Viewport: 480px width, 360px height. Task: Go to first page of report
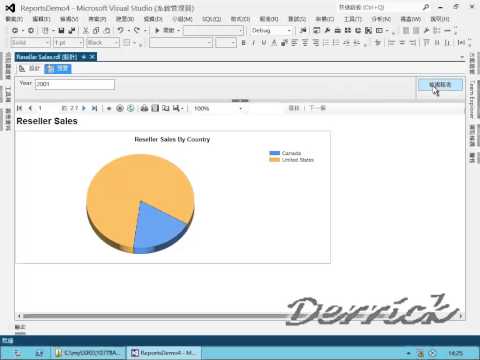[20, 108]
